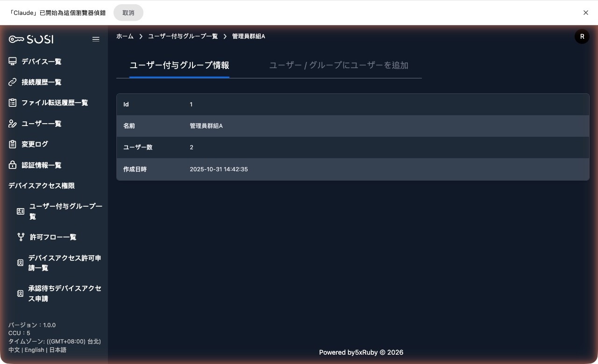
Task: Select the ユーザー付与グループ一覧 group icon
Action: coord(21,211)
